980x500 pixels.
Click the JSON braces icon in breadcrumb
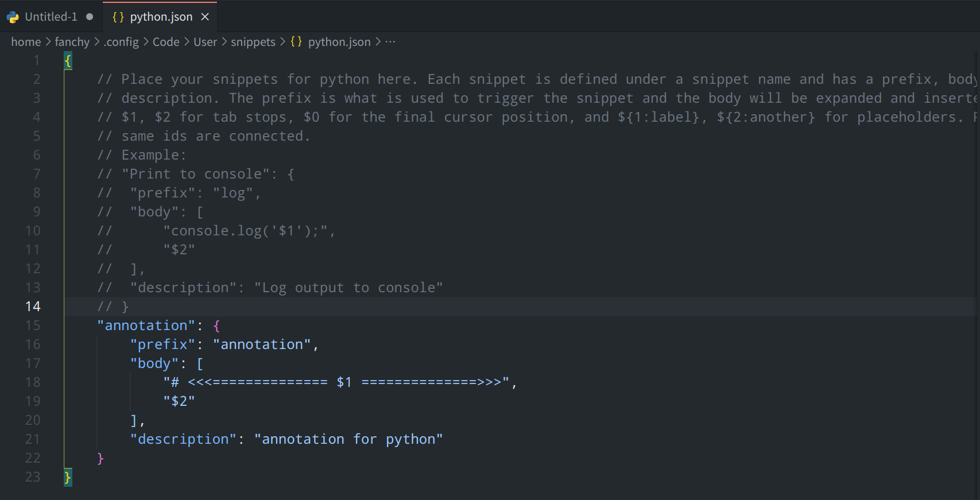[296, 41]
